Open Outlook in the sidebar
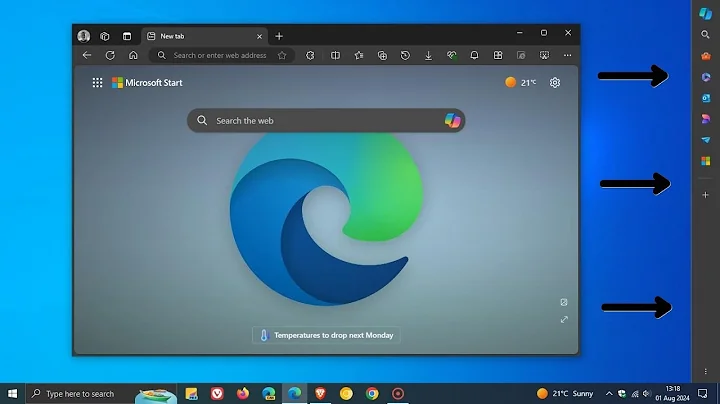This screenshot has width=720, height=404. [706, 98]
